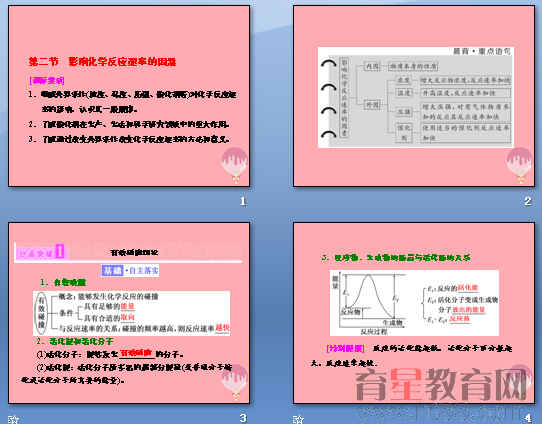
Task: Select slide 3 thumbnail about effective collisions
Action: coord(129,313)
